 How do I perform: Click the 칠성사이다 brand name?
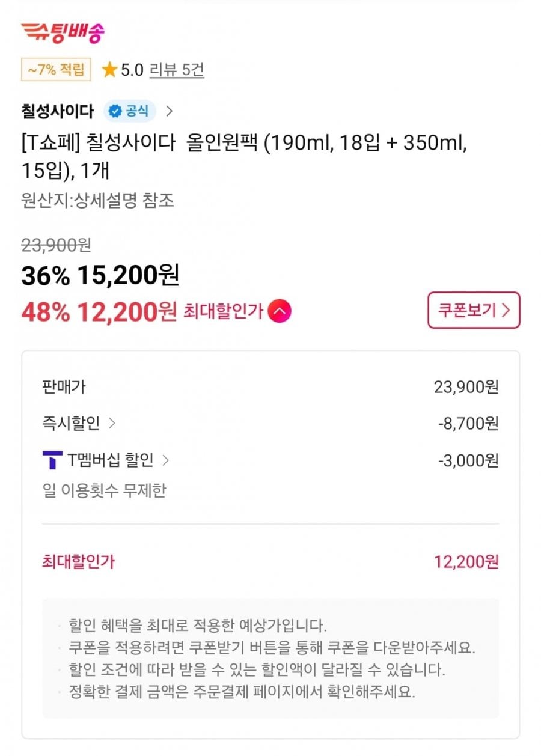58,111
